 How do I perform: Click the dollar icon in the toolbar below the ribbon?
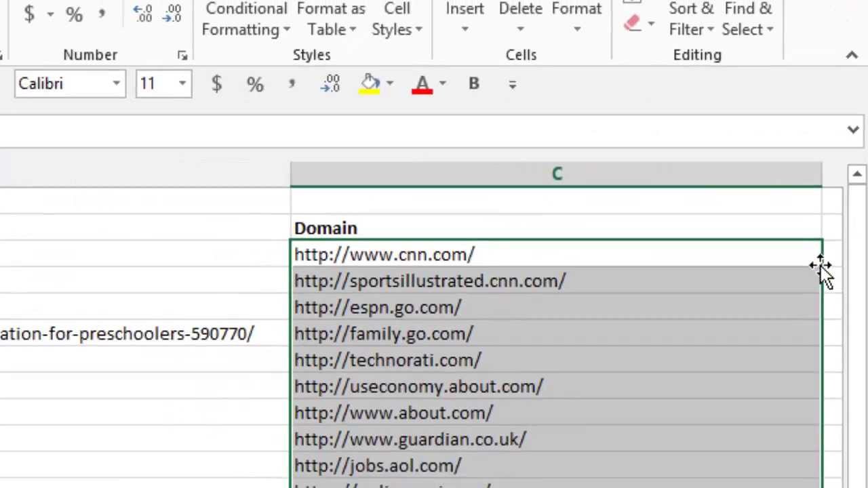(216, 84)
